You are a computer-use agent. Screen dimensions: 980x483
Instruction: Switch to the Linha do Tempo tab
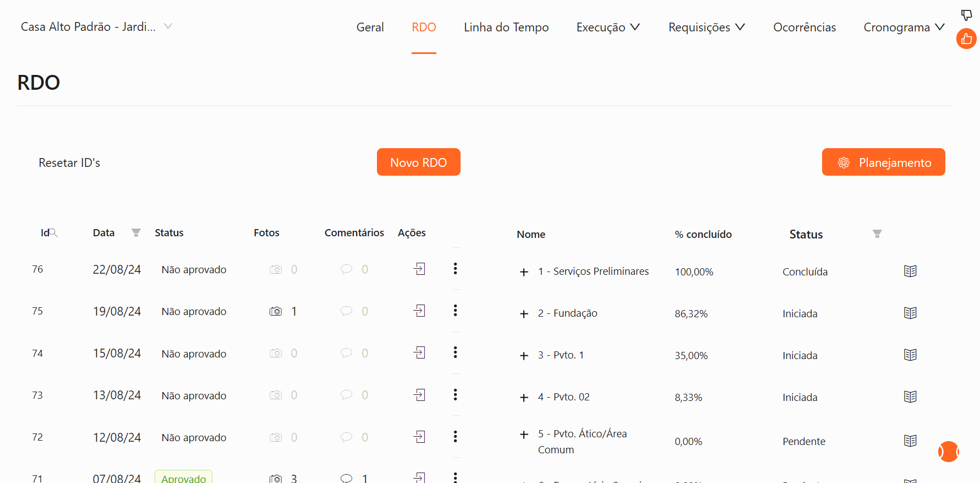tap(506, 27)
